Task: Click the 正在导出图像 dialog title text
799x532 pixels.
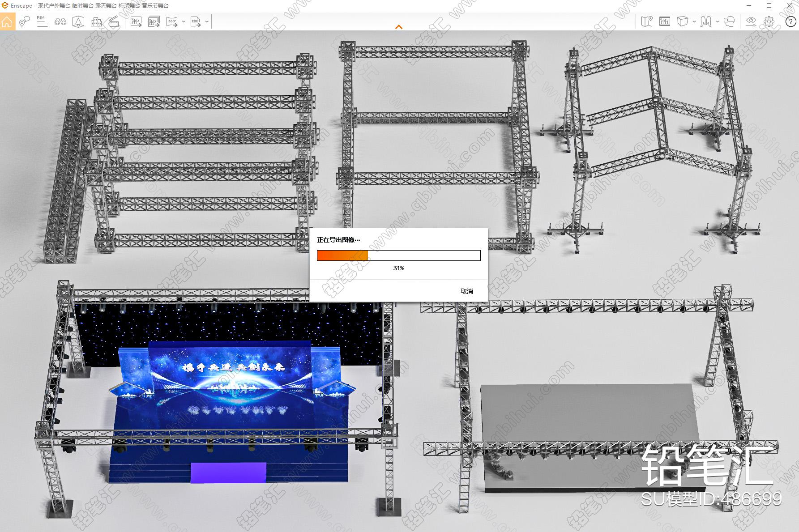Action: tap(338, 240)
